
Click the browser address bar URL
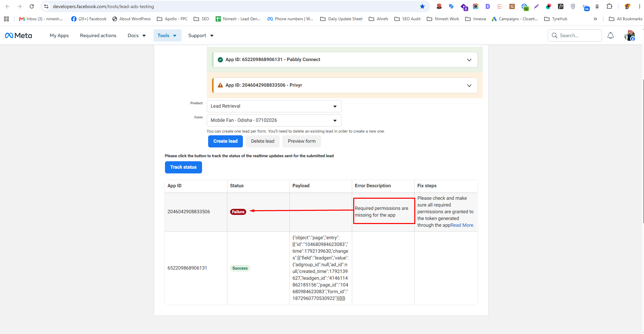point(104,6)
